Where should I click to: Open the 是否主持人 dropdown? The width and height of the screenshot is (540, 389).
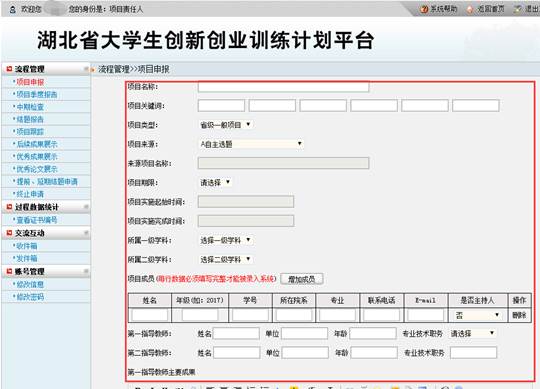(x=477, y=315)
